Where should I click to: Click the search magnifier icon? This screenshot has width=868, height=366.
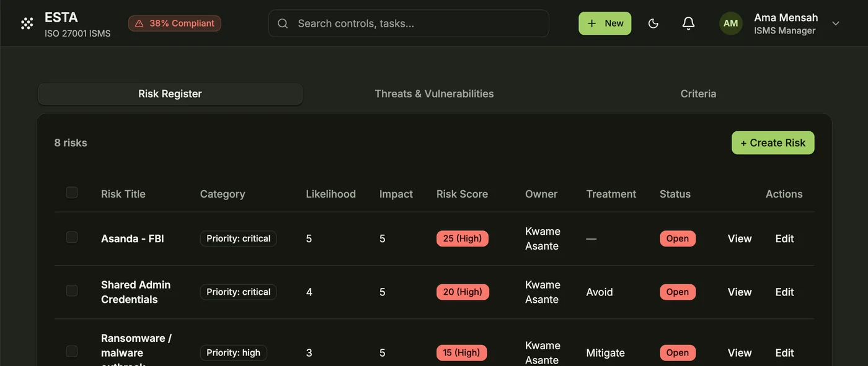click(283, 24)
